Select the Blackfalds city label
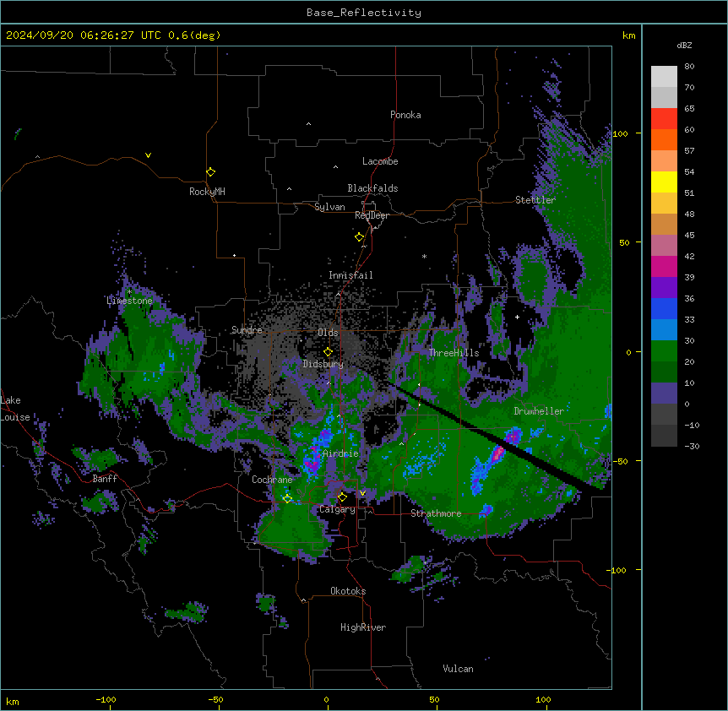This screenshot has width=728, height=711. coord(372,188)
